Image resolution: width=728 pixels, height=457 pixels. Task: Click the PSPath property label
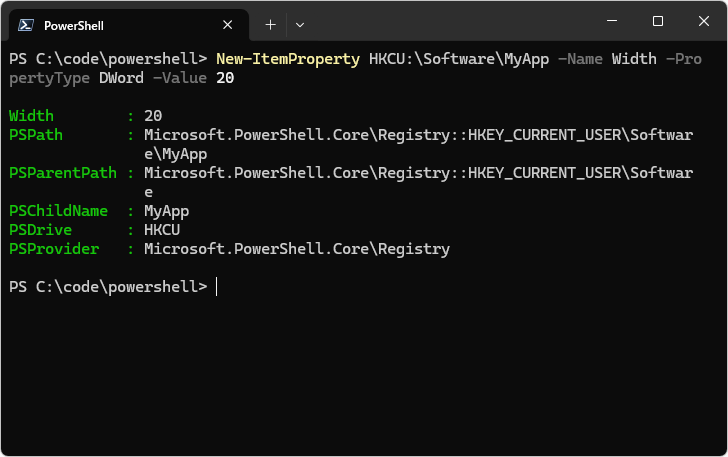(36, 135)
